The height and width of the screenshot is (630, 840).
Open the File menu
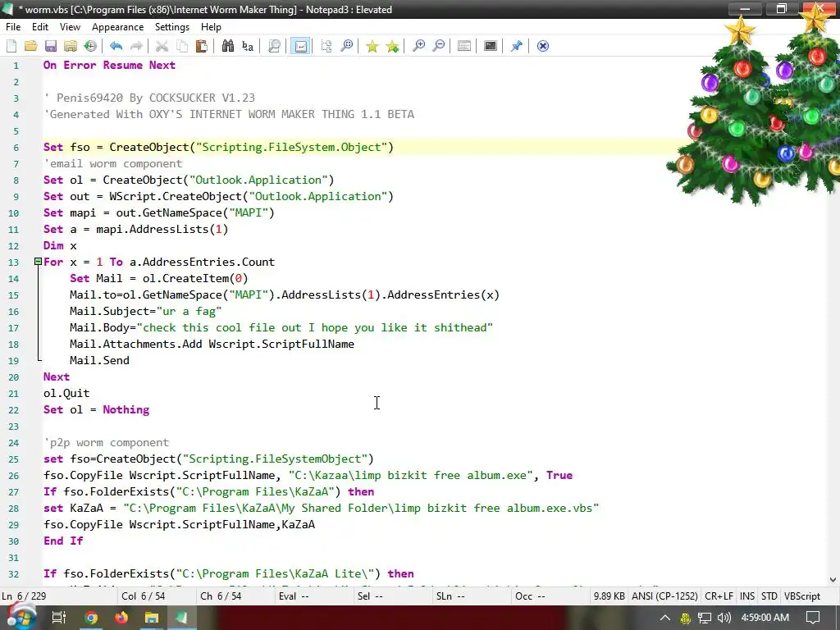pos(13,27)
